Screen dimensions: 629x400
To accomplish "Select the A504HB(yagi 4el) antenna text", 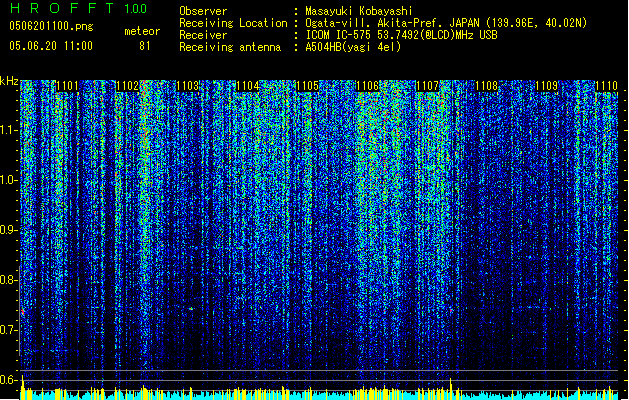I will click(x=353, y=47).
